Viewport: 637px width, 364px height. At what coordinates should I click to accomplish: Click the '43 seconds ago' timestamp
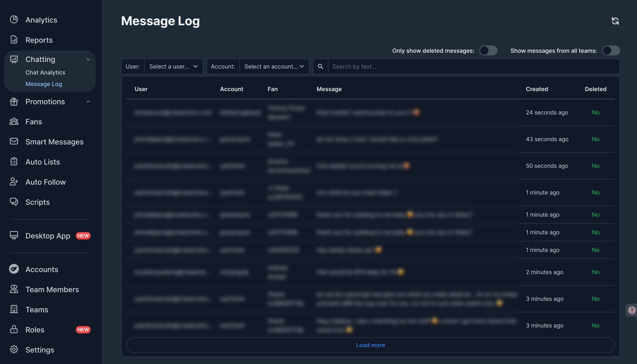(547, 139)
